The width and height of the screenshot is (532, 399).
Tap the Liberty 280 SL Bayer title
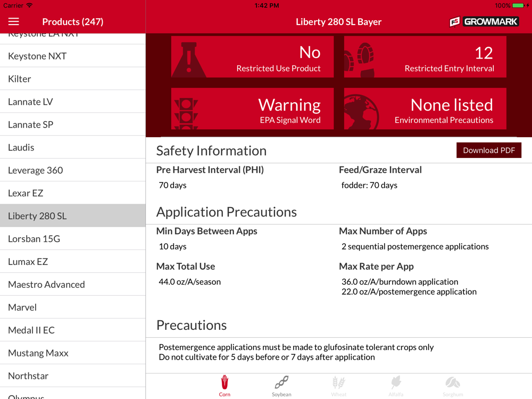click(338, 22)
